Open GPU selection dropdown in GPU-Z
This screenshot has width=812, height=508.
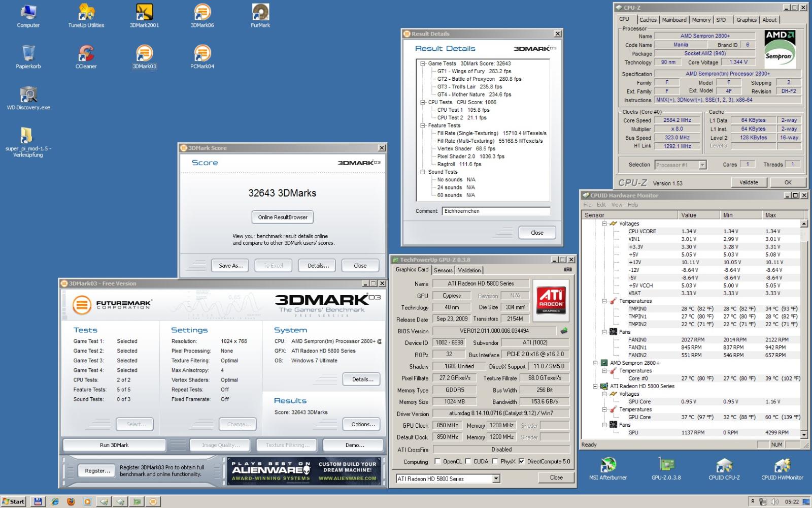(496, 479)
